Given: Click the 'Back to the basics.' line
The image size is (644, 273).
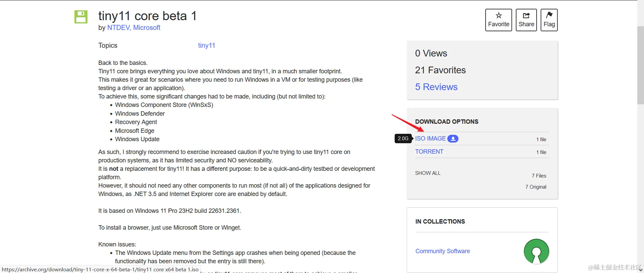Looking at the screenshot, I should pyautogui.click(x=123, y=63).
